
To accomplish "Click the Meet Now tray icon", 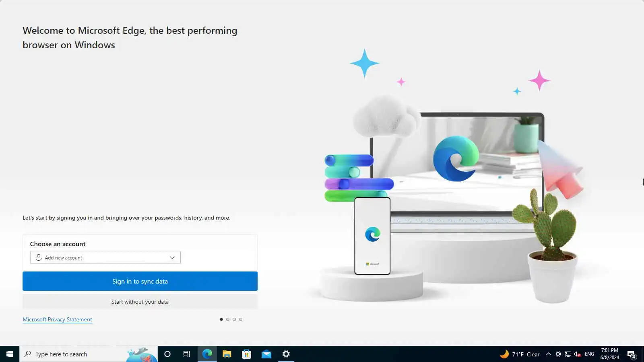I will pos(558,354).
